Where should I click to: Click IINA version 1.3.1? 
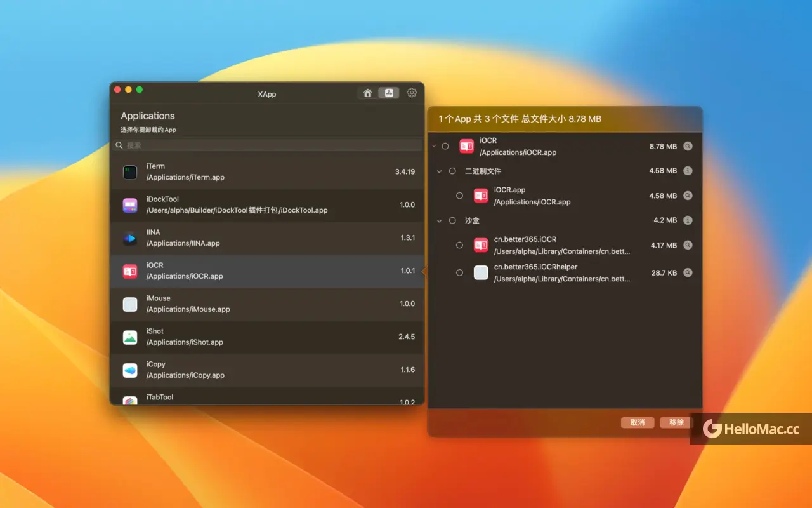coord(407,238)
